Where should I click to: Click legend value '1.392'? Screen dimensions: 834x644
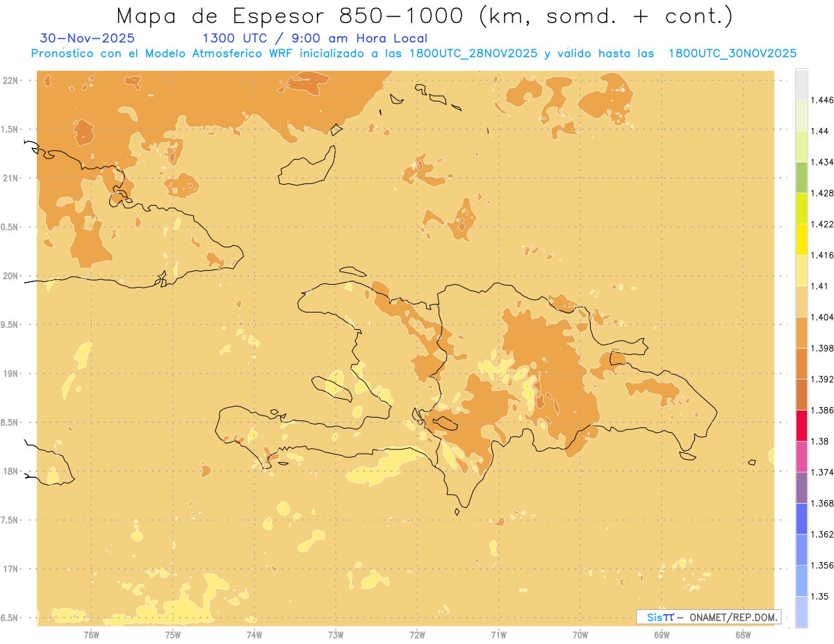821,379
